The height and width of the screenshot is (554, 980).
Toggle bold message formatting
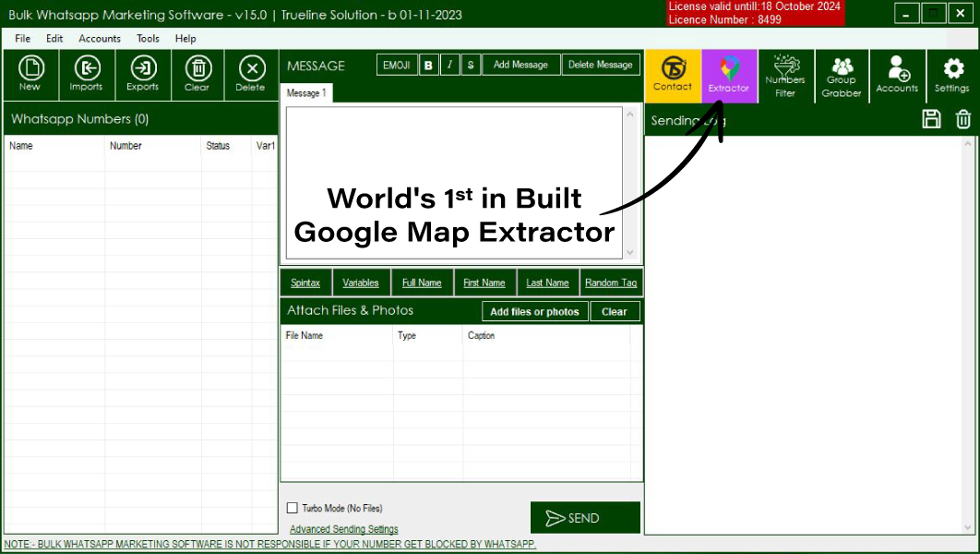point(428,65)
